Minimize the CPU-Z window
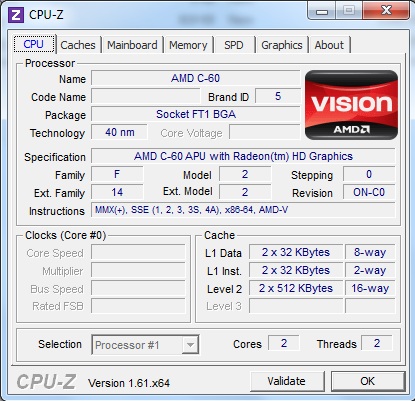This screenshot has height=401, width=415. (x=321, y=11)
